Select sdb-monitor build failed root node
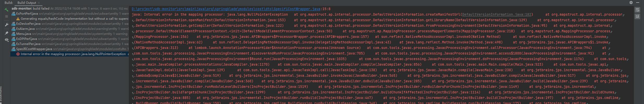 (x=70, y=9)
